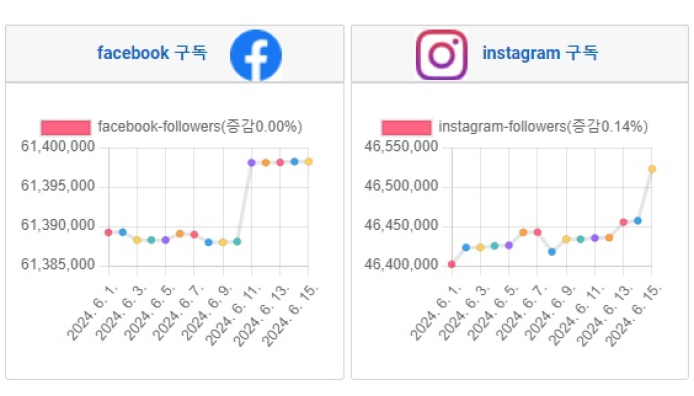Screen dimensions: 694x396
Task: Select the blue Instagram point on 6. 14.
Action: (638, 221)
